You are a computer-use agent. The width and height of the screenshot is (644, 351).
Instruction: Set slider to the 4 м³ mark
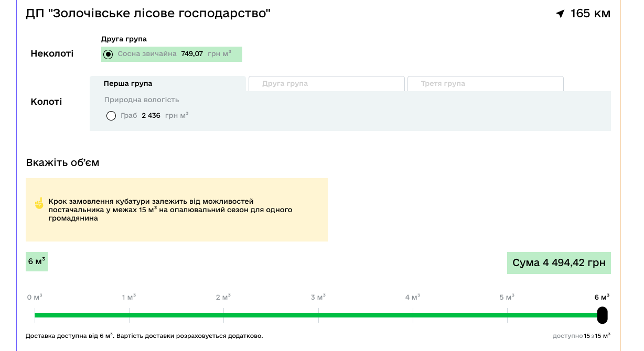click(413, 315)
